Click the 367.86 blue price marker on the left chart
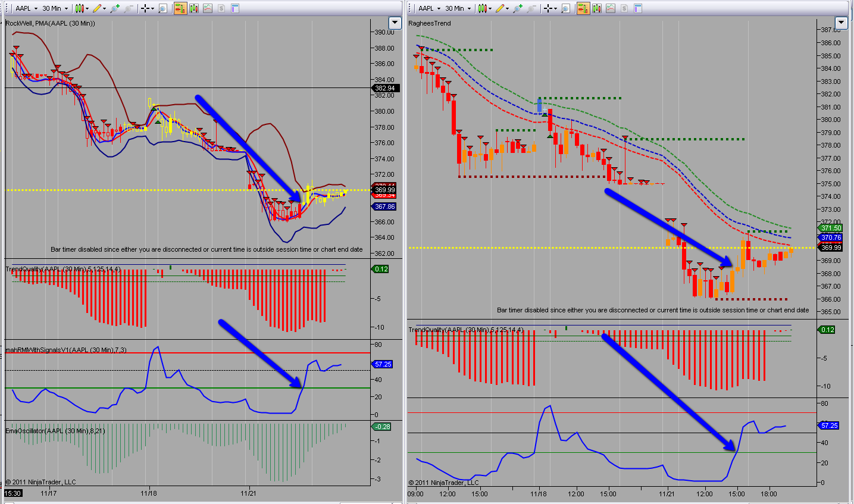854x504 pixels. [384, 206]
